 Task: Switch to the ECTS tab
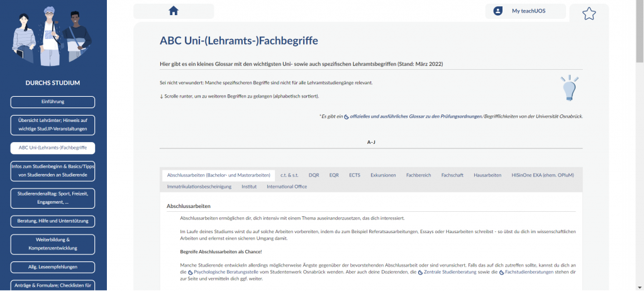coord(355,175)
